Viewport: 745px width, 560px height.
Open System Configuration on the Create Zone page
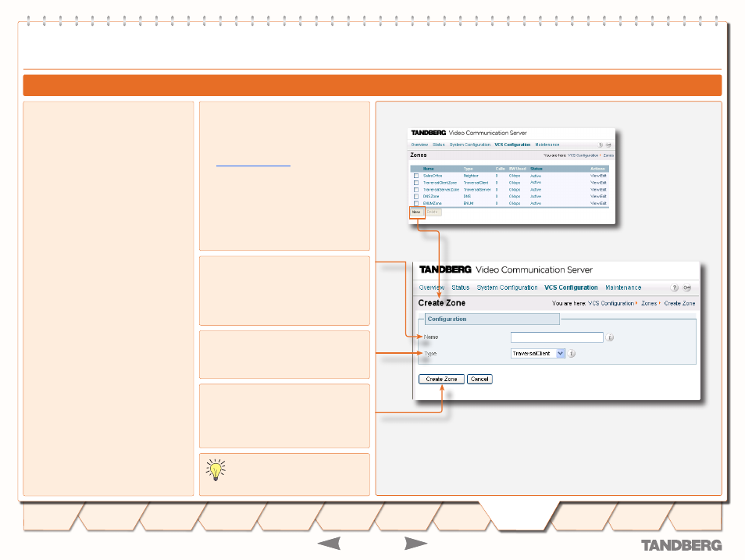coord(507,287)
